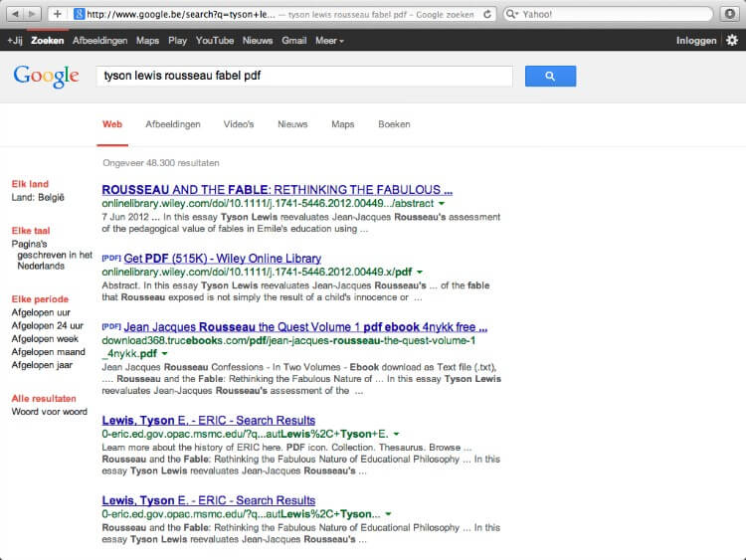Expand arrow next to Wiley pdf URL
This screenshot has width=746, height=560.
click(420, 273)
